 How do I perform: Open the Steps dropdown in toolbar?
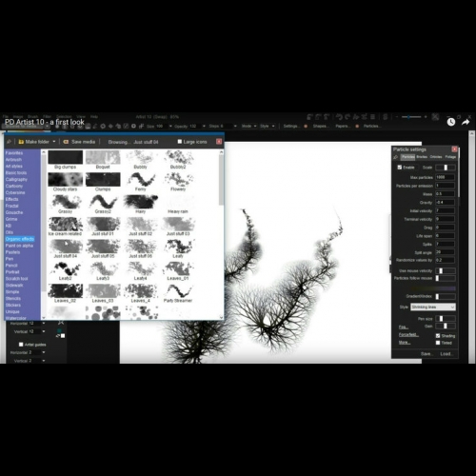[x=235, y=126]
